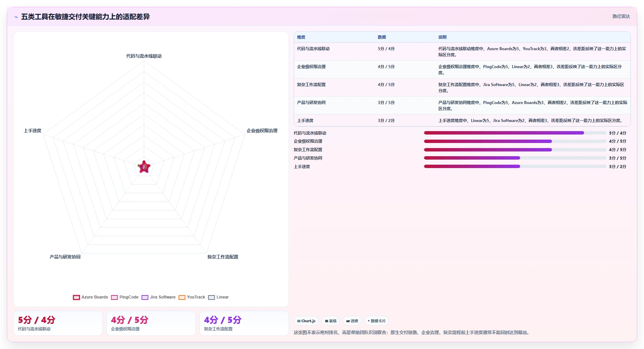Click description mentioning Linear为5，Jira Software为2

point(531,121)
